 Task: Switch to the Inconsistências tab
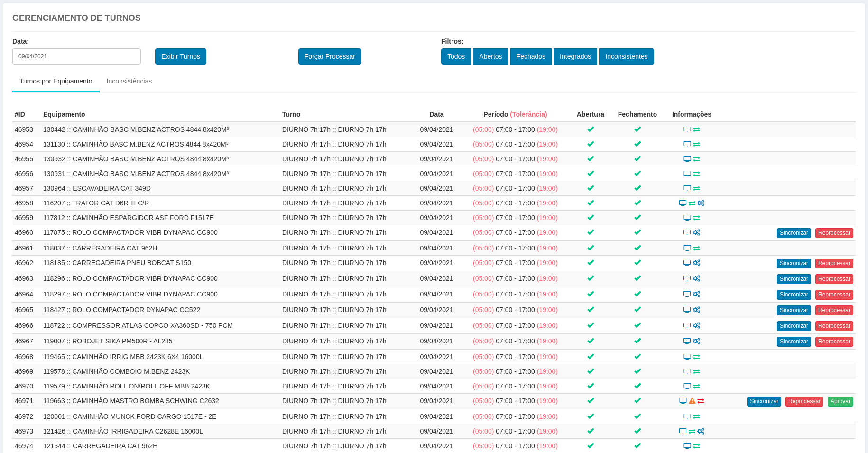coord(129,81)
